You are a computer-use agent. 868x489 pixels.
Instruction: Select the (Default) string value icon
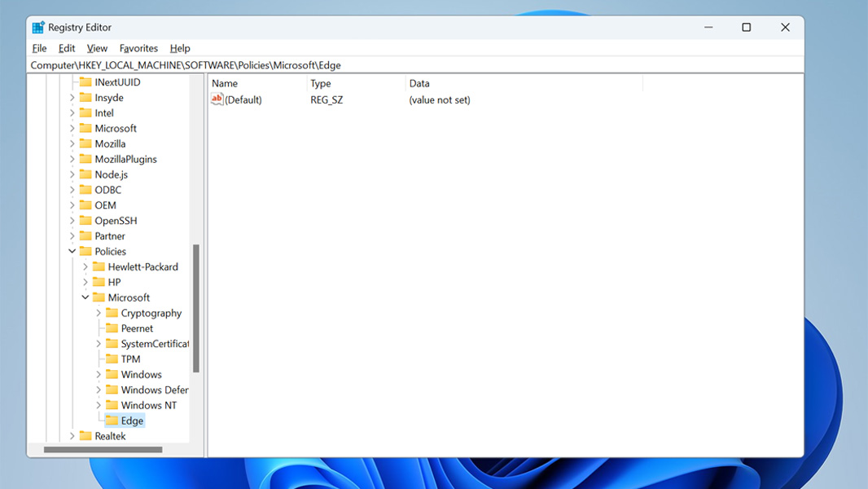coord(217,99)
